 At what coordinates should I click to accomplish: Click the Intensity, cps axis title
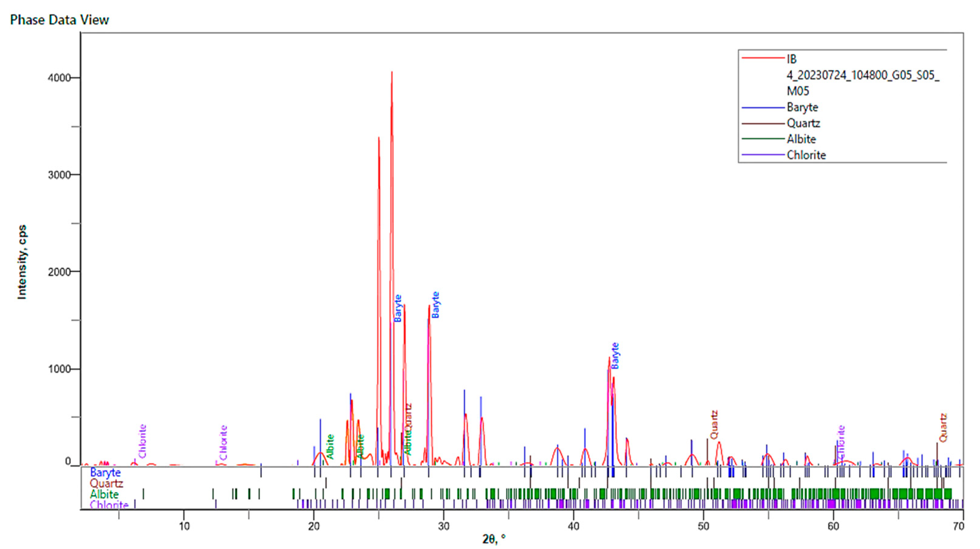(22, 262)
